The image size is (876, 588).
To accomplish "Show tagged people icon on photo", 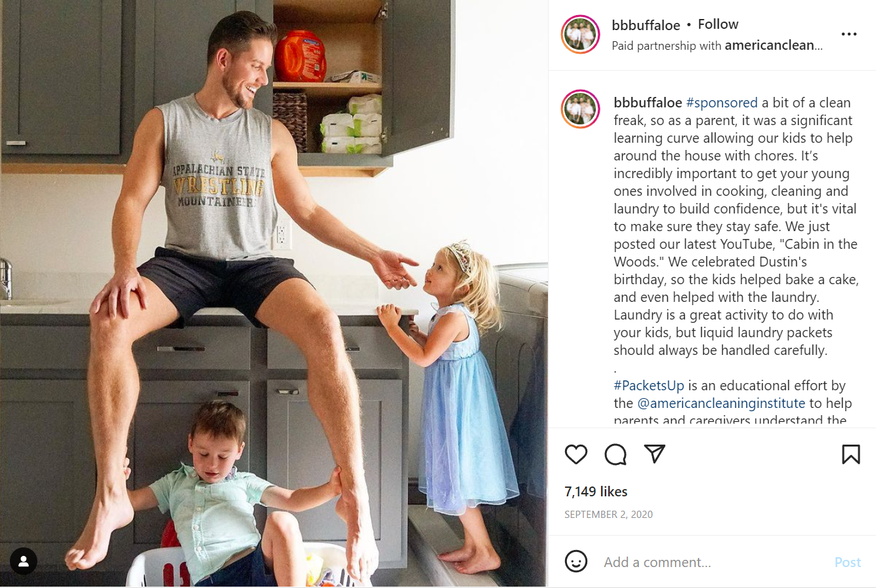I will tap(24, 561).
